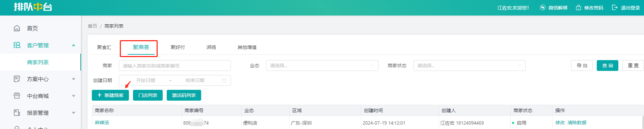The image size is (644, 129).
Task: Expand the 中台商城 menu
Action: [74, 96]
